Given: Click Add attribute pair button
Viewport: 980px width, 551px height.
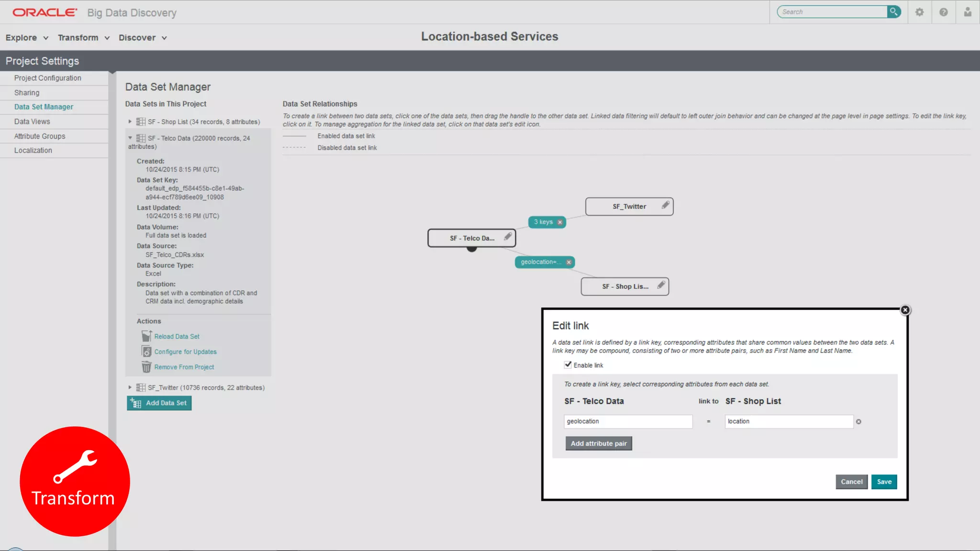Looking at the screenshot, I should tap(598, 443).
